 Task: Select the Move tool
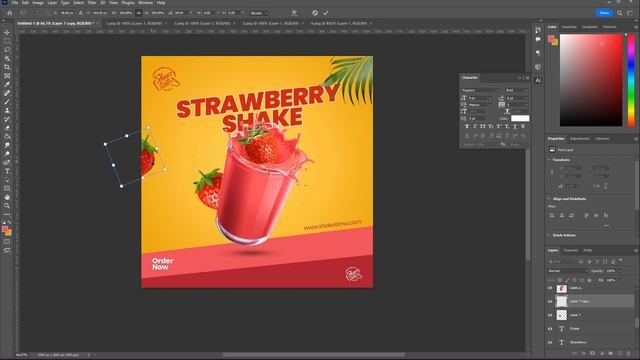click(x=7, y=32)
